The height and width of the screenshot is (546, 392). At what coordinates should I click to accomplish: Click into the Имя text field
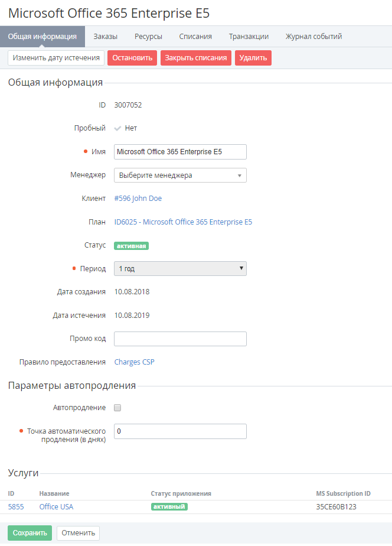(179, 152)
